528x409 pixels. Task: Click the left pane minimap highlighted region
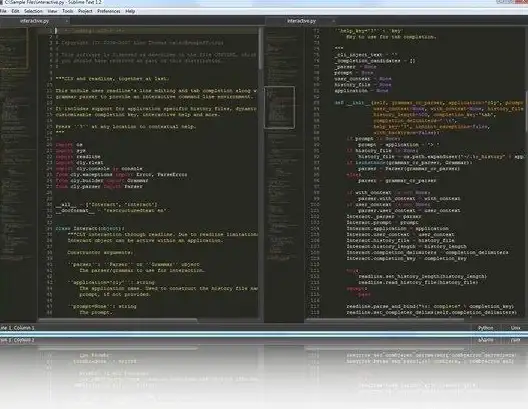[13, 48]
